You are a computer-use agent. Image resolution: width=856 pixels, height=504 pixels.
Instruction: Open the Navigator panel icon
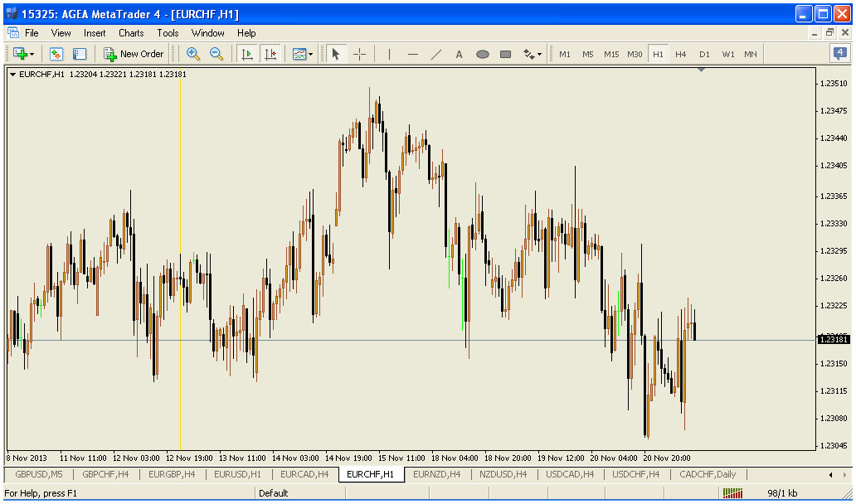80,54
